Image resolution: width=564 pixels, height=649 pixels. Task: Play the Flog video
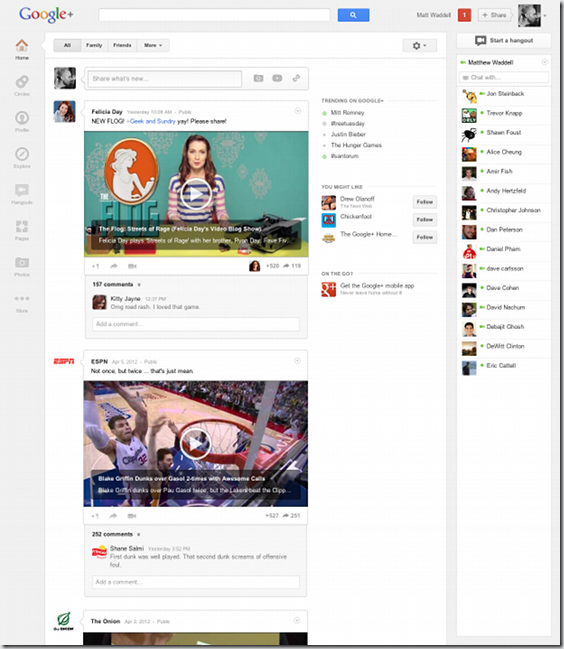click(196, 194)
